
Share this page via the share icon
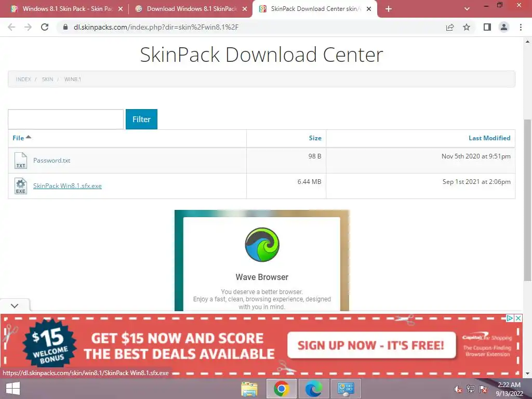450,27
